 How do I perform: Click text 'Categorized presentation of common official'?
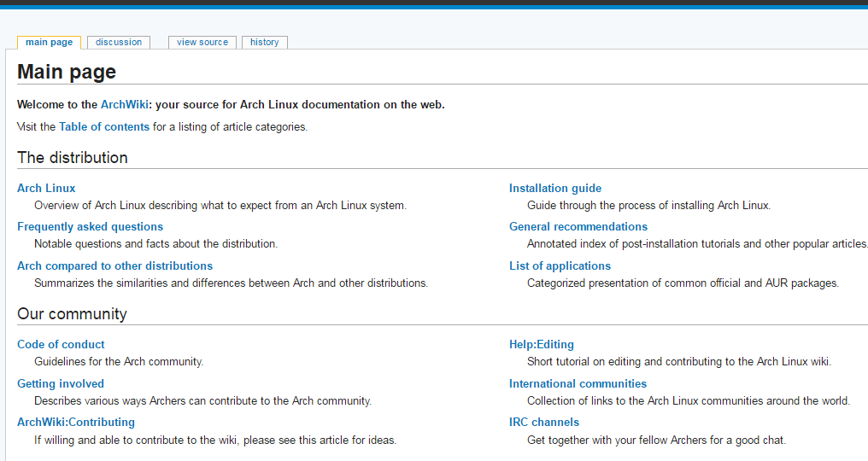pos(634,283)
